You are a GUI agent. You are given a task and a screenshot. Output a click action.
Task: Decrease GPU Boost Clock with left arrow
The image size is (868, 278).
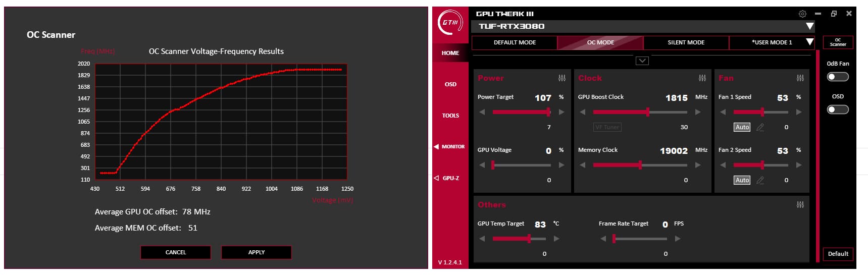[583, 112]
